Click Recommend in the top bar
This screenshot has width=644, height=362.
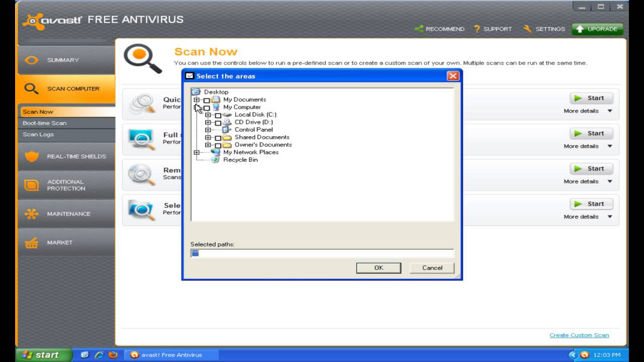click(x=440, y=29)
